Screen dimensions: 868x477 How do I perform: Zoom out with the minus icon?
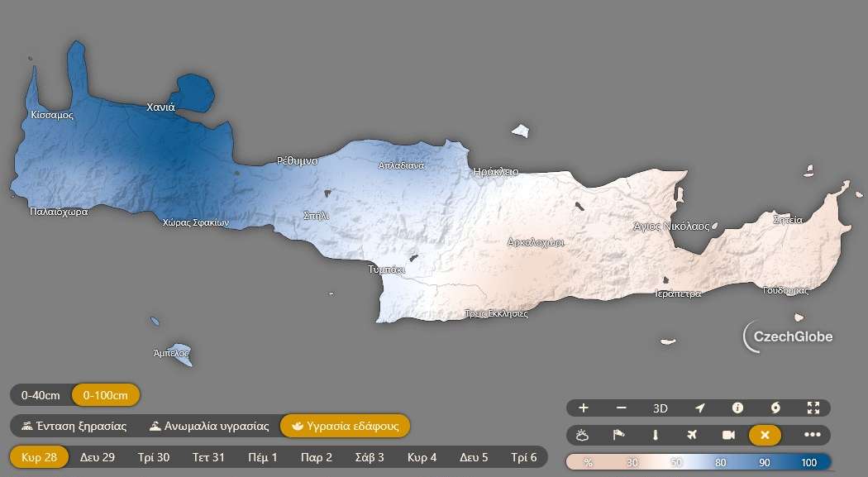click(622, 408)
